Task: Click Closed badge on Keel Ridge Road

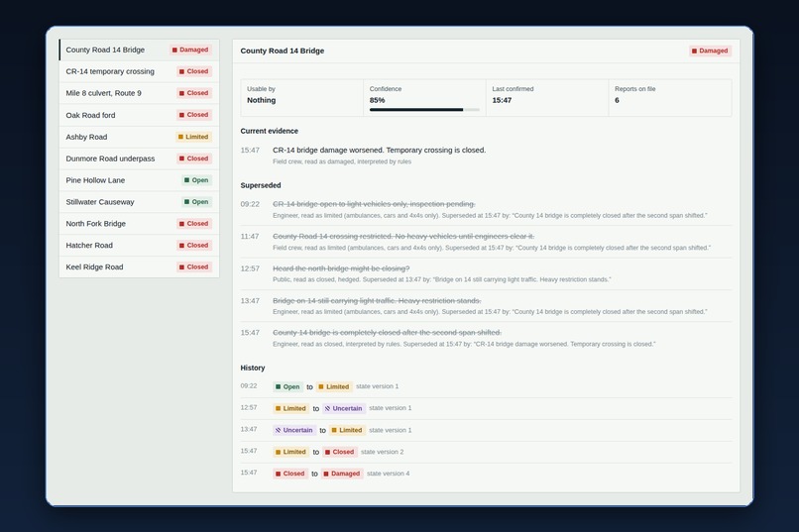Action: (x=193, y=266)
